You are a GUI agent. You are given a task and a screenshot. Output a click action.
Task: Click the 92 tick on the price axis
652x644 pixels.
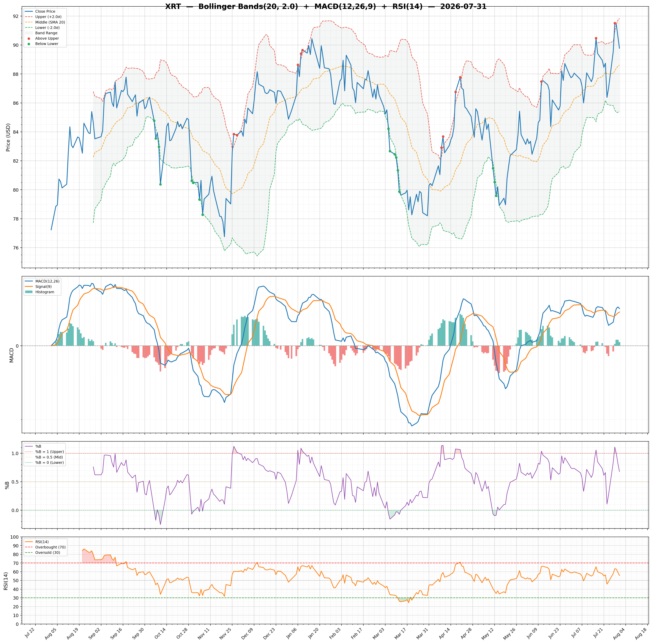(x=16, y=16)
